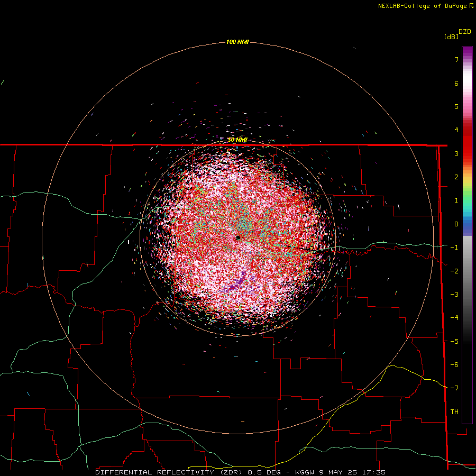Click the legend value 3
The image size is (476, 476).
(456, 153)
